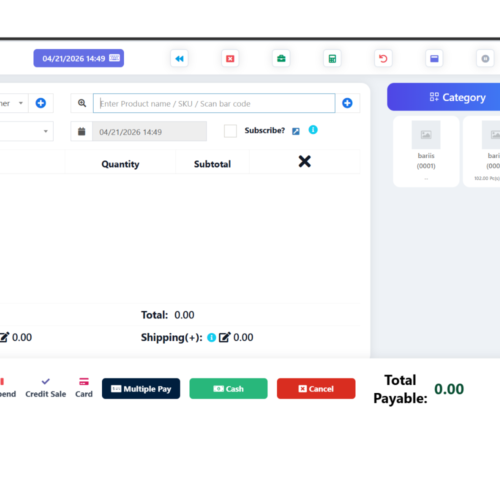Image resolution: width=500 pixels, height=500 pixels.
Task: Click the search magnifier icon
Action: click(82, 103)
